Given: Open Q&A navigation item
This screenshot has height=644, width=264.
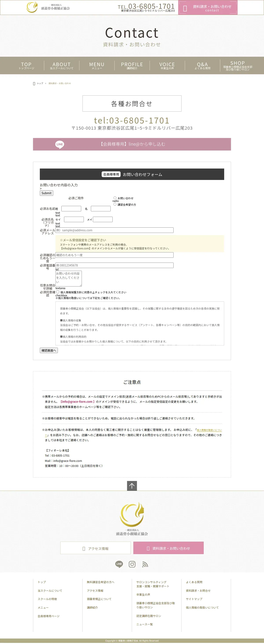Looking at the screenshot, I should point(202,65).
